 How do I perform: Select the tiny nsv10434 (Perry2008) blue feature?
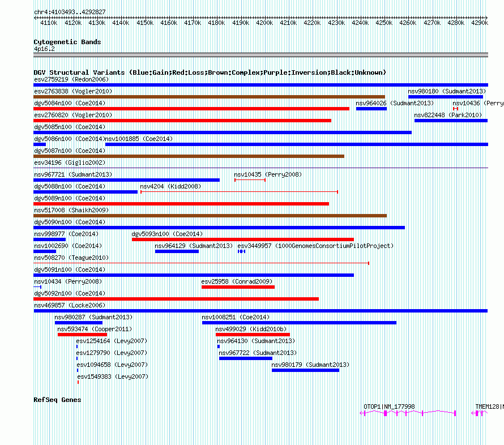tap(37, 287)
